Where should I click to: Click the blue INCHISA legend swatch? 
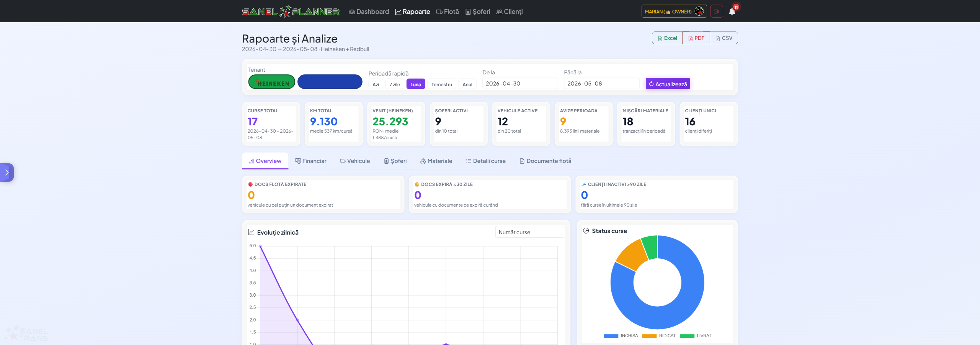coord(611,336)
